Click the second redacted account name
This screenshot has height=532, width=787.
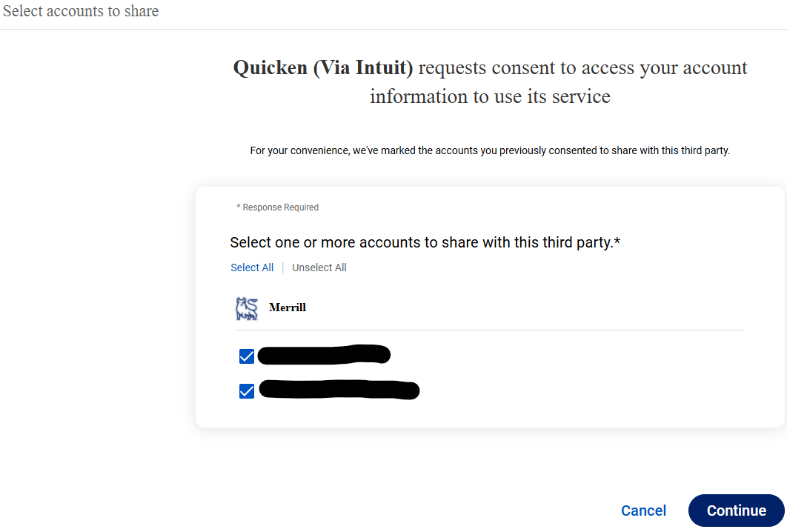click(339, 390)
